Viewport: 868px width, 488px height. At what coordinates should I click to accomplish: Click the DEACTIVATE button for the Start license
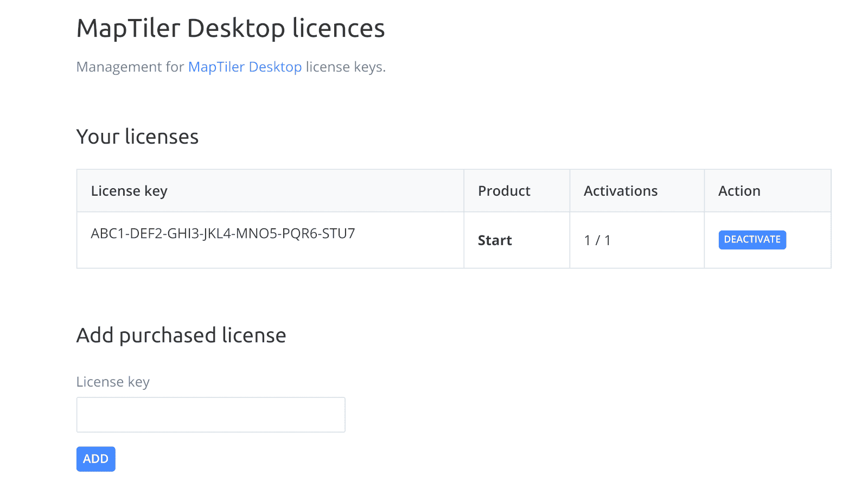coord(752,240)
